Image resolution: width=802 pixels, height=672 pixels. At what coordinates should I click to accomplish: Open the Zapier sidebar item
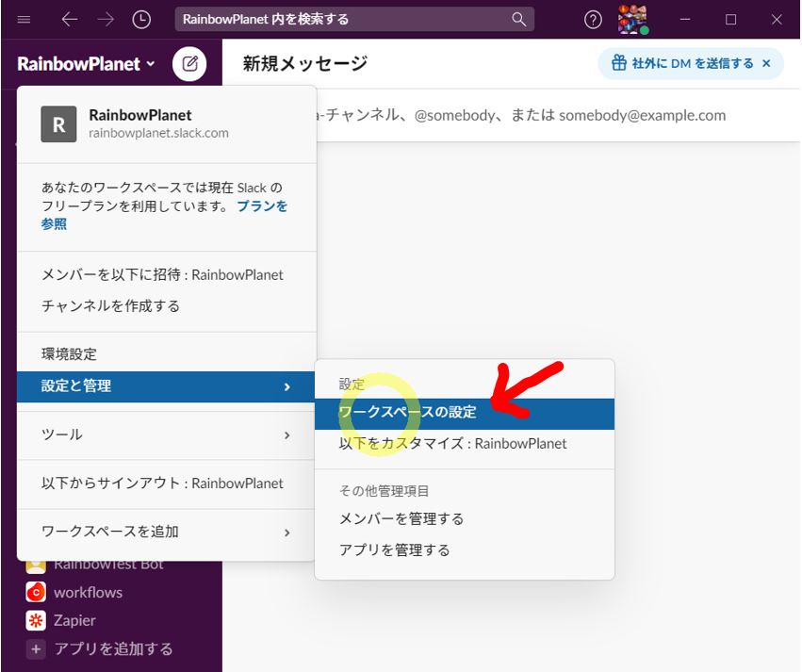point(74,620)
